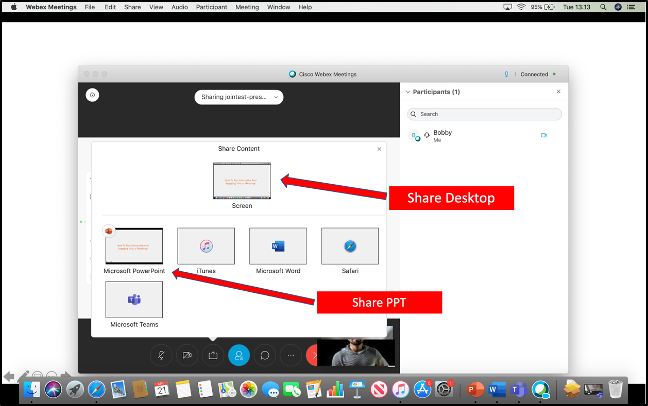The height and width of the screenshot is (406, 648).
Task: Launch Siri from the Dock
Action: tap(53, 389)
